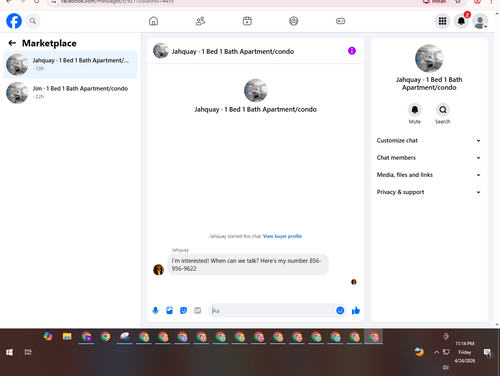Expand the Customize chat section
This screenshot has height=376, width=500.
click(429, 141)
